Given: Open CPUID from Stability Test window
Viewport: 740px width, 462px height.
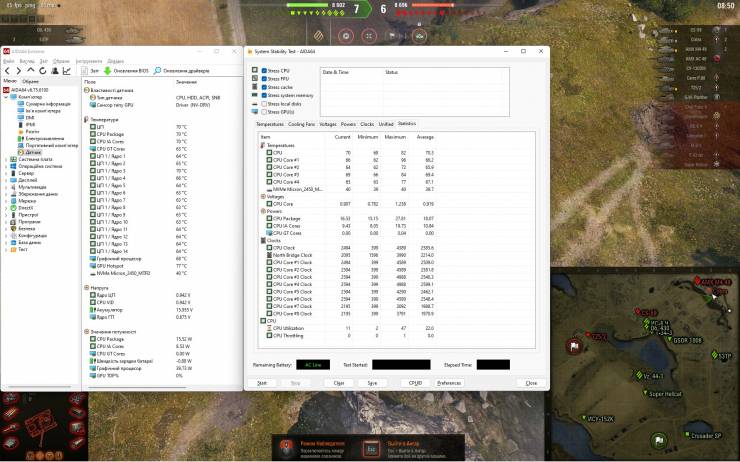Looking at the screenshot, I should pos(415,383).
